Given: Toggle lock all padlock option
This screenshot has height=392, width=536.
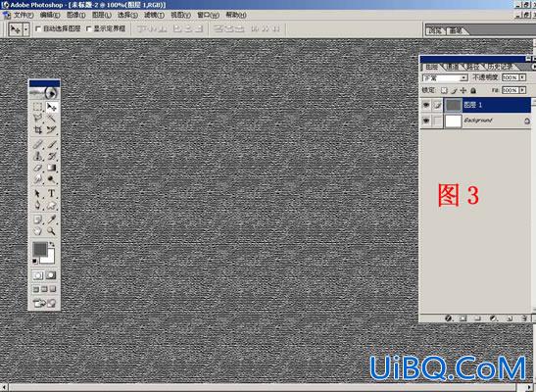Looking at the screenshot, I should [473, 90].
